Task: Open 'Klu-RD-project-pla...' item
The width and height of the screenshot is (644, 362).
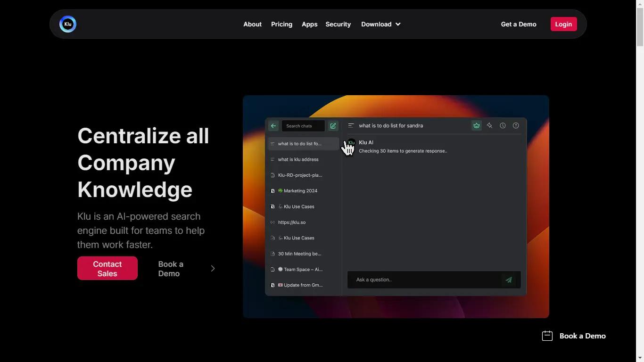Action: tap(303, 175)
